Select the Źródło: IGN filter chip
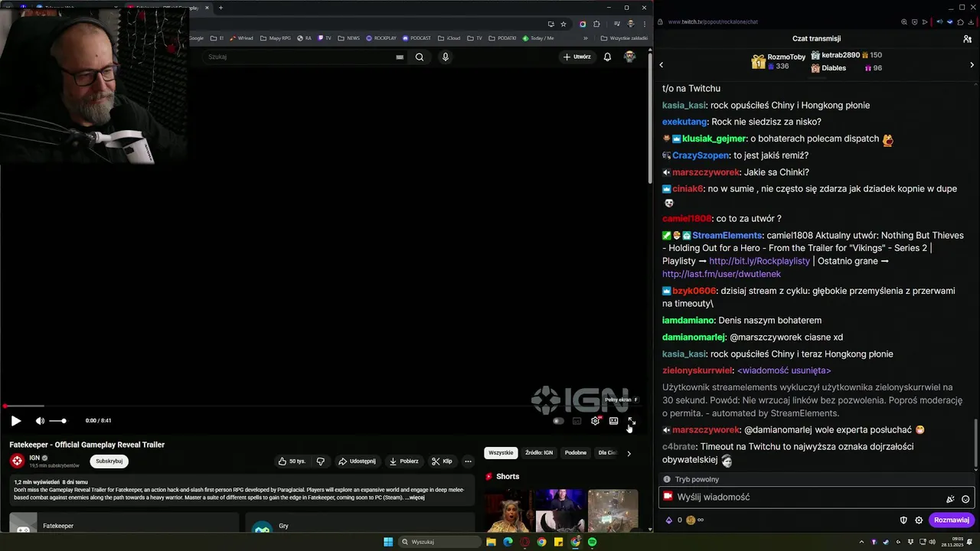The image size is (980, 551). tap(539, 453)
